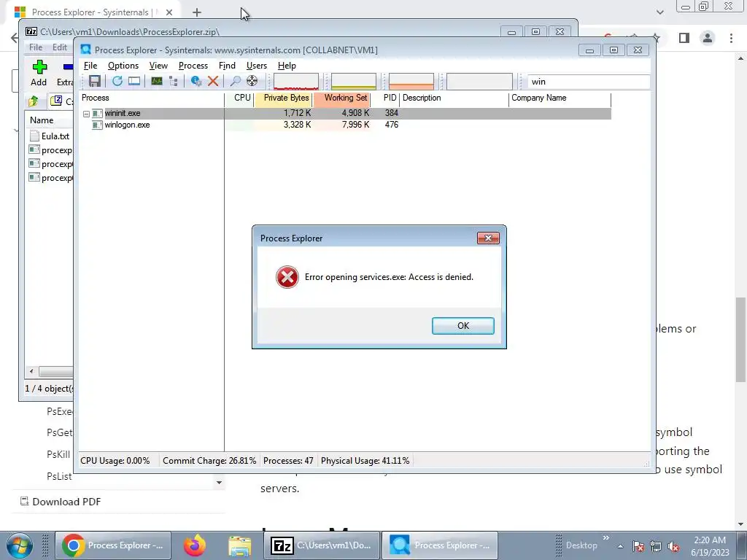Open the View menu in Process Explorer
The height and width of the screenshot is (560, 747).
158,66
